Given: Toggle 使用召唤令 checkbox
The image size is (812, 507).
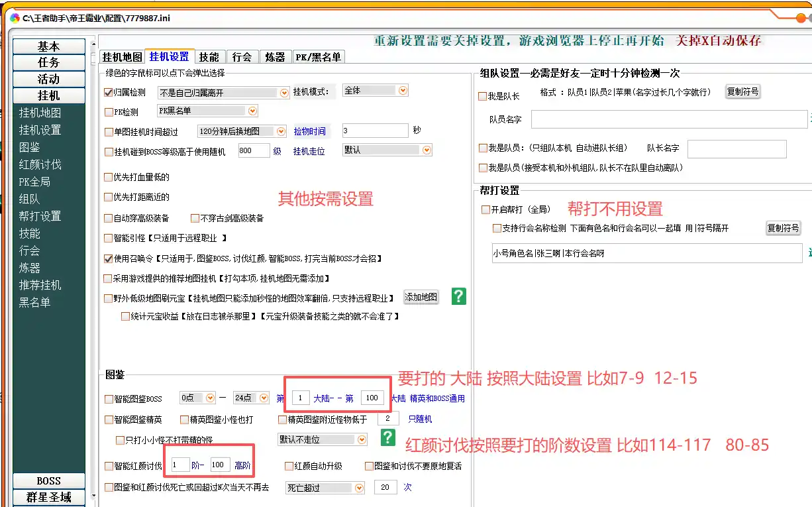Looking at the screenshot, I should [109, 258].
